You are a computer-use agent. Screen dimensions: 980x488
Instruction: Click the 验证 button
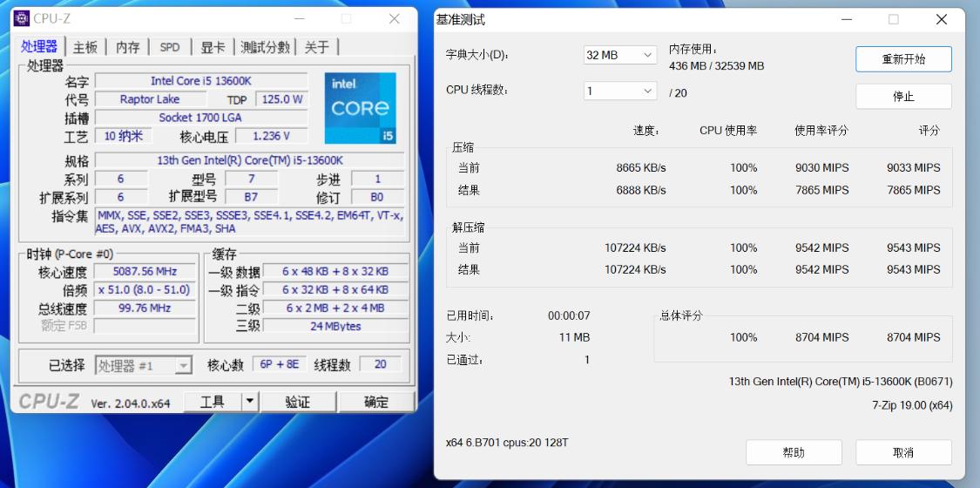click(x=298, y=402)
